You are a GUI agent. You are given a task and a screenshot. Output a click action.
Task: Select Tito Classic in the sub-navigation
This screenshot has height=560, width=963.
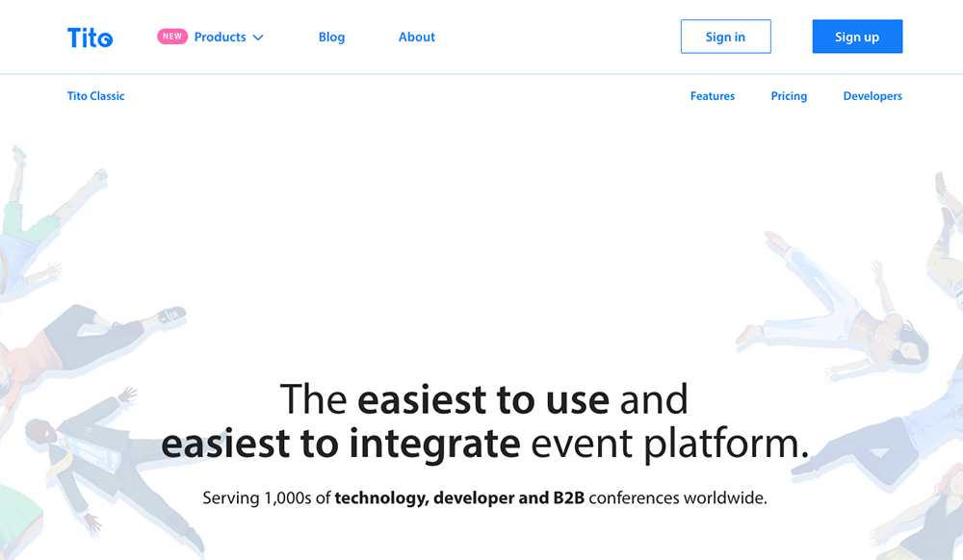(x=95, y=96)
